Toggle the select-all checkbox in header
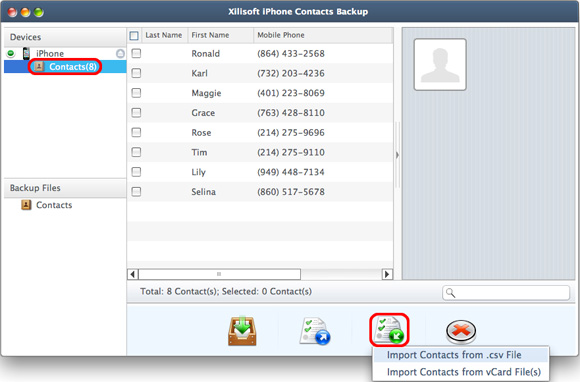The image size is (580, 382). pos(134,36)
